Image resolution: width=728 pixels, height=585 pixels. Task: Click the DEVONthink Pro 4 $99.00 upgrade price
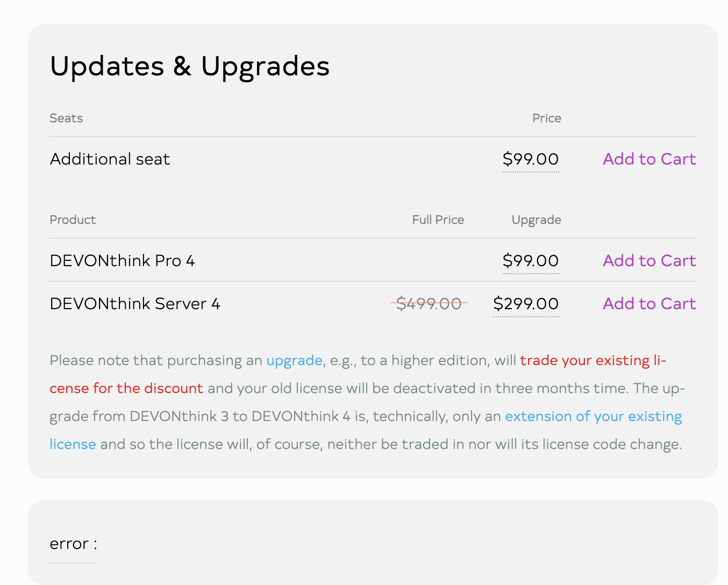pos(530,261)
